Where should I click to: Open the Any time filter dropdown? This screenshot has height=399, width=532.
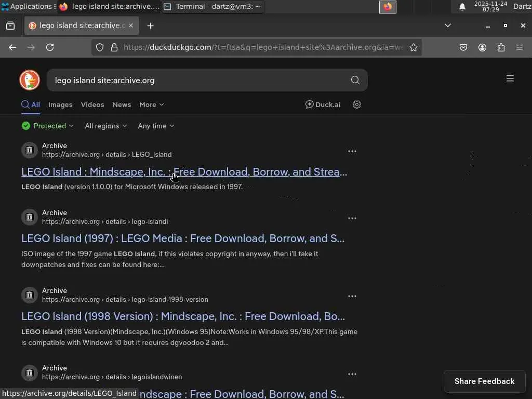156,126
